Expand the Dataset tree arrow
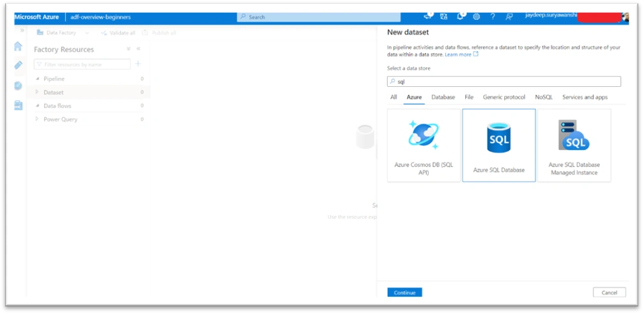 37,92
